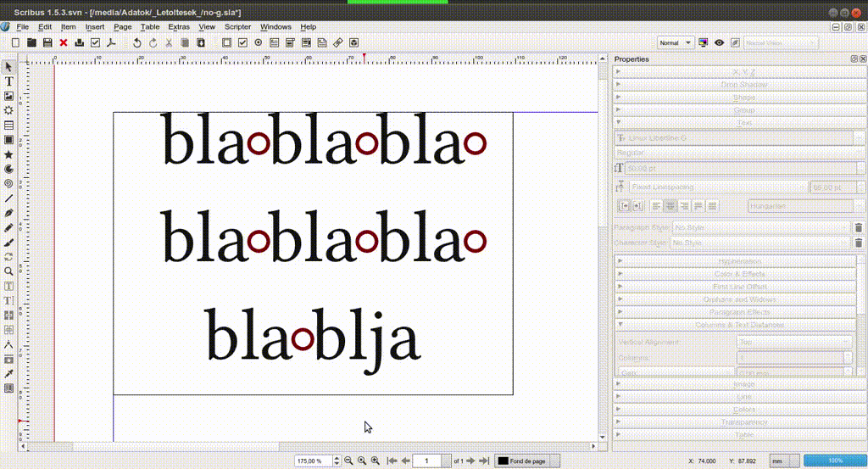Open the Extras menu
868x469 pixels.
click(x=178, y=27)
